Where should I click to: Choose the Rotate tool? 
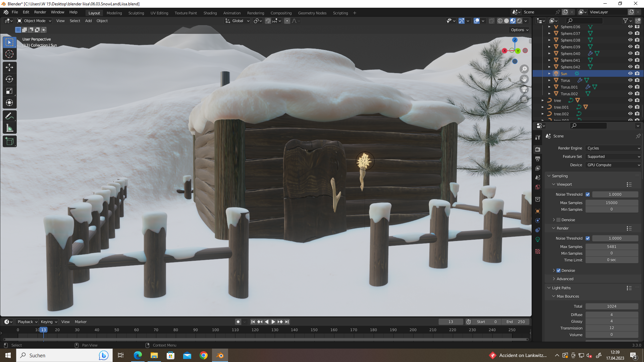point(9,79)
